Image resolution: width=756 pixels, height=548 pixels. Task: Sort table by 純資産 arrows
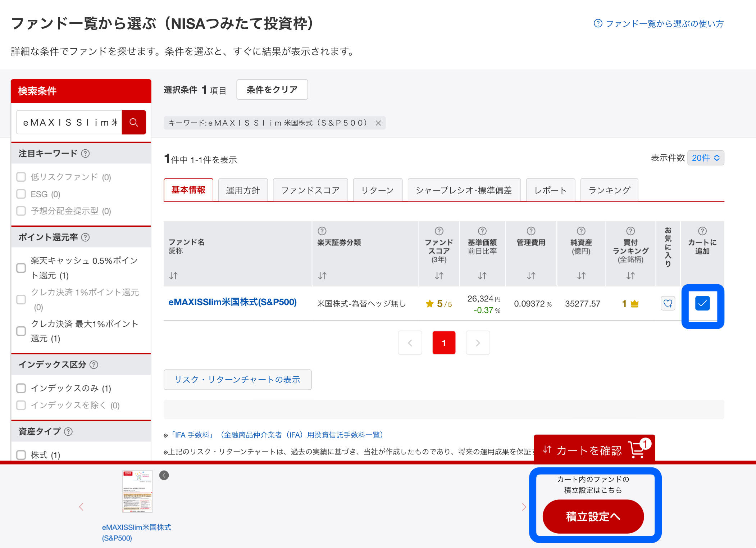coord(581,276)
